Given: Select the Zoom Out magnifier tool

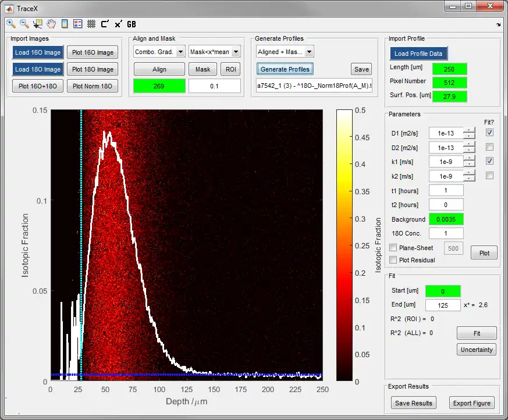Looking at the screenshot, I should coord(24,24).
